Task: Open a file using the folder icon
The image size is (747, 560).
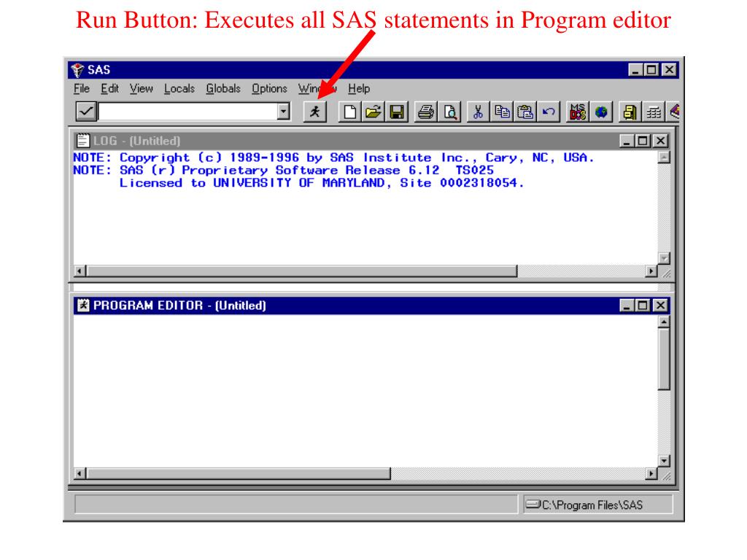Action: [x=373, y=112]
